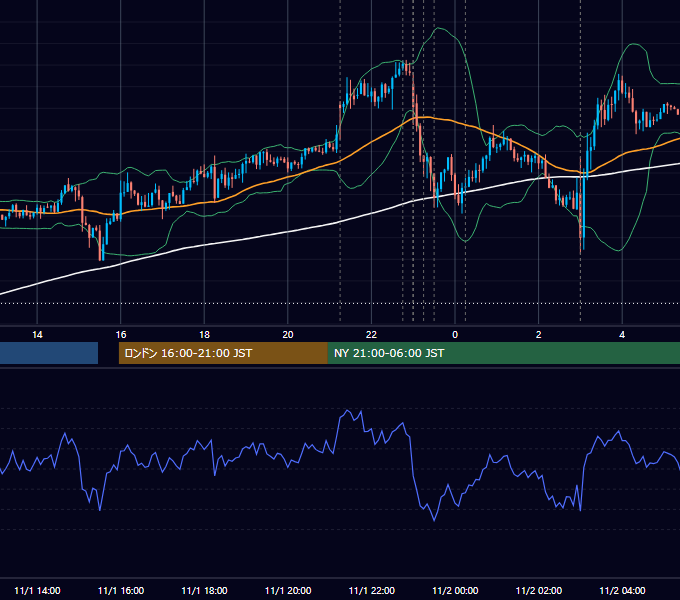Click the '14' hour label on chart axis
Screen dimensions: 680x600
[x=37, y=335]
